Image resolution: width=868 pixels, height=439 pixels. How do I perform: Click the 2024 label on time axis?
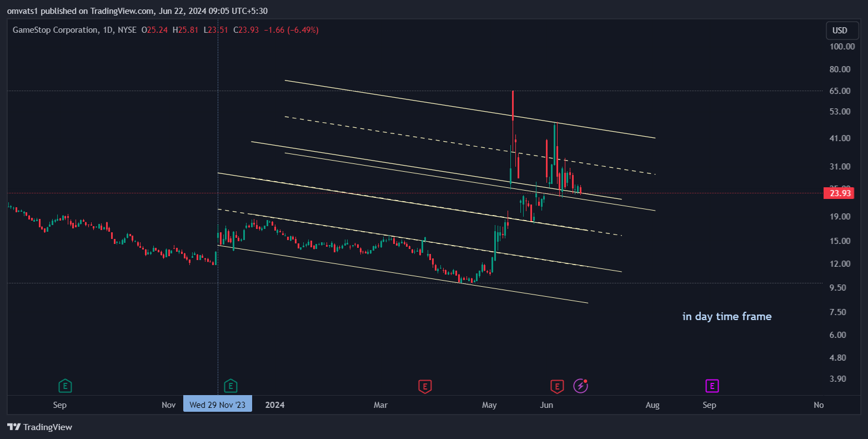click(275, 405)
